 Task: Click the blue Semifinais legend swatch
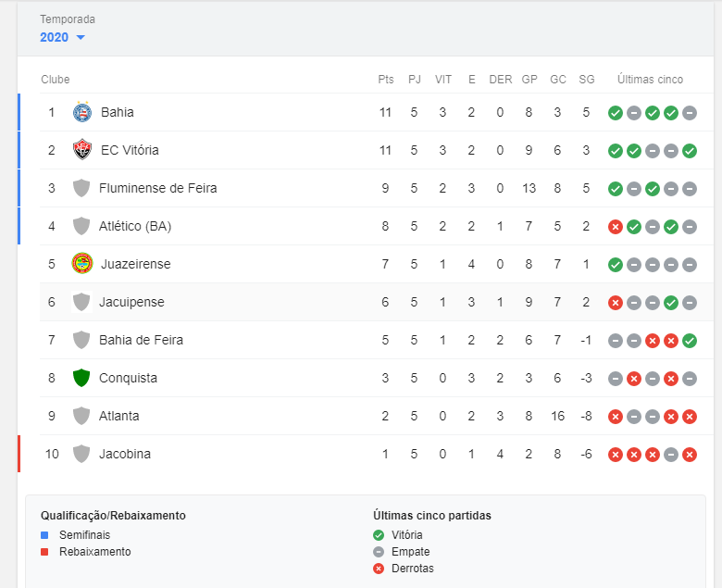click(x=44, y=535)
